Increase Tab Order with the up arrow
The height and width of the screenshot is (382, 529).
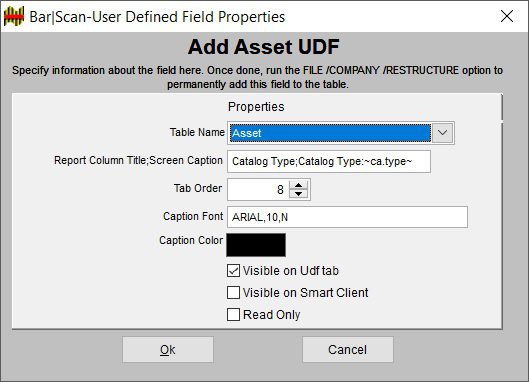click(x=298, y=185)
